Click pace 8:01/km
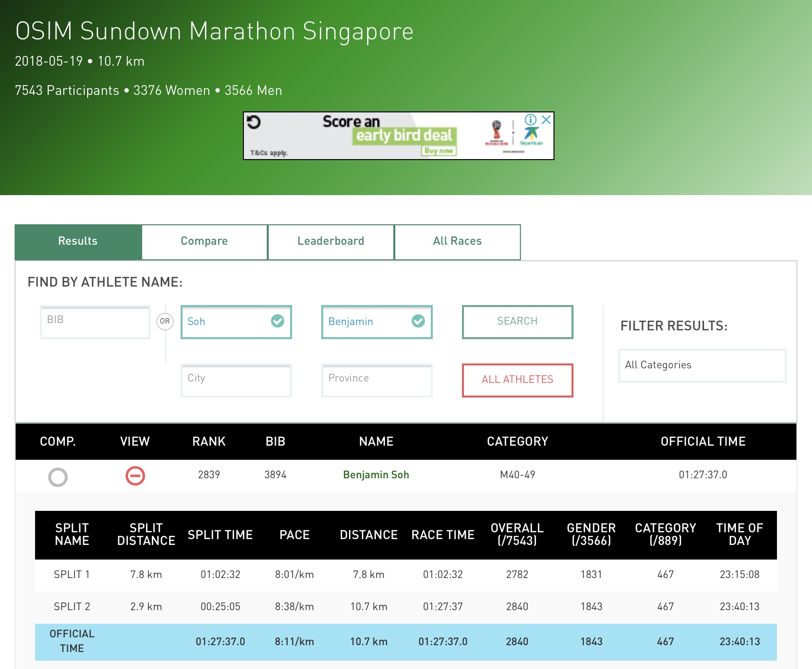The width and height of the screenshot is (812, 669). (295, 575)
